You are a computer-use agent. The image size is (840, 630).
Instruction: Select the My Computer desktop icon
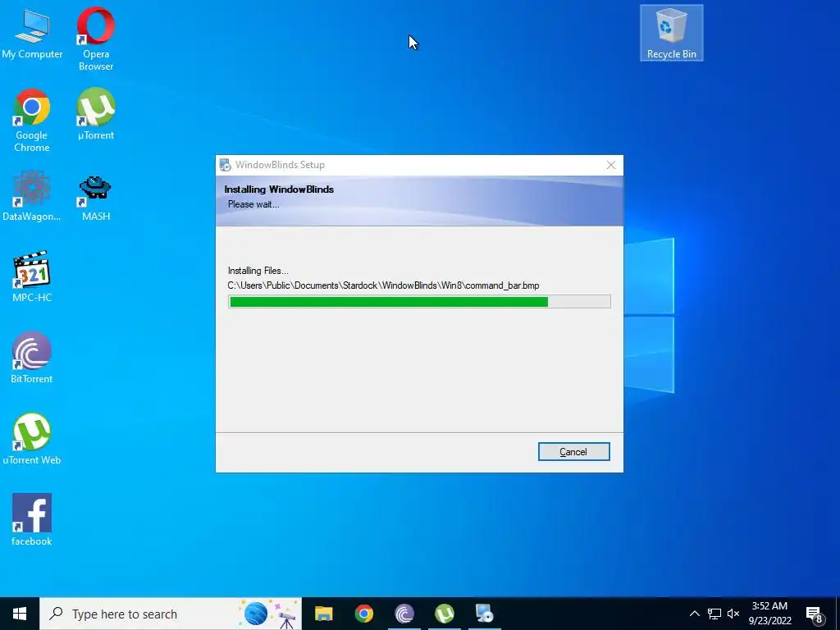coord(32,34)
